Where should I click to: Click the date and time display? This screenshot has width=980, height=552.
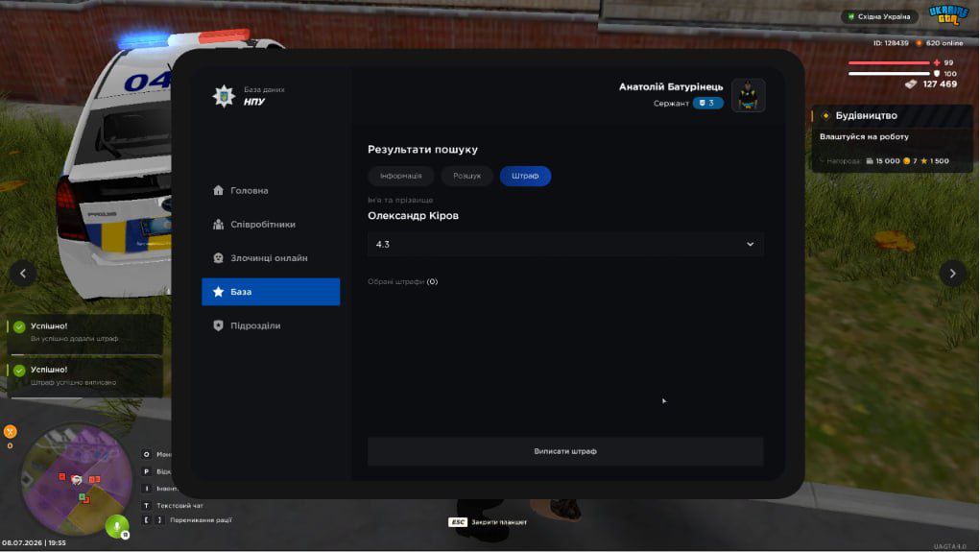pyautogui.click(x=34, y=542)
